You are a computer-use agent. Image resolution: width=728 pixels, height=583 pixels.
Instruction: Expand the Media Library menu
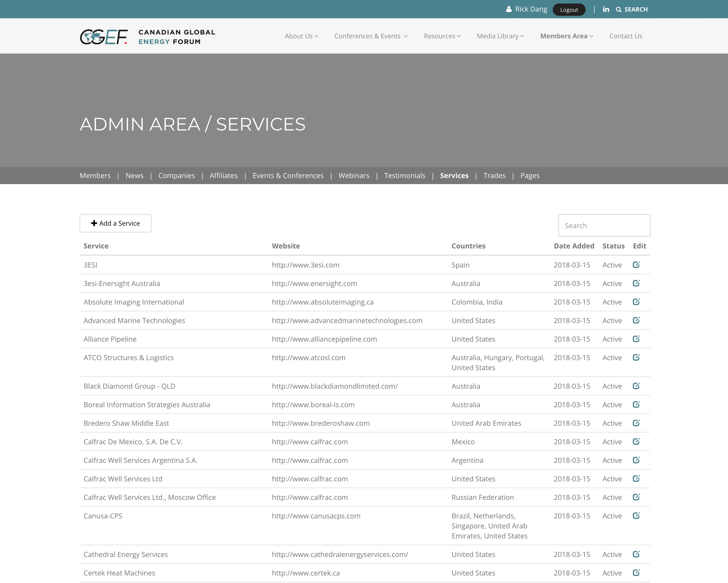pos(500,36)
